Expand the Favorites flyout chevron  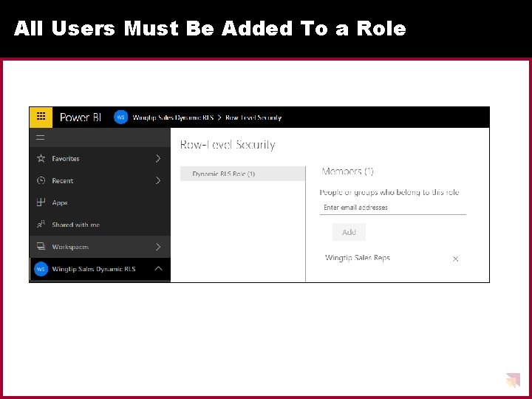(158, 158)
